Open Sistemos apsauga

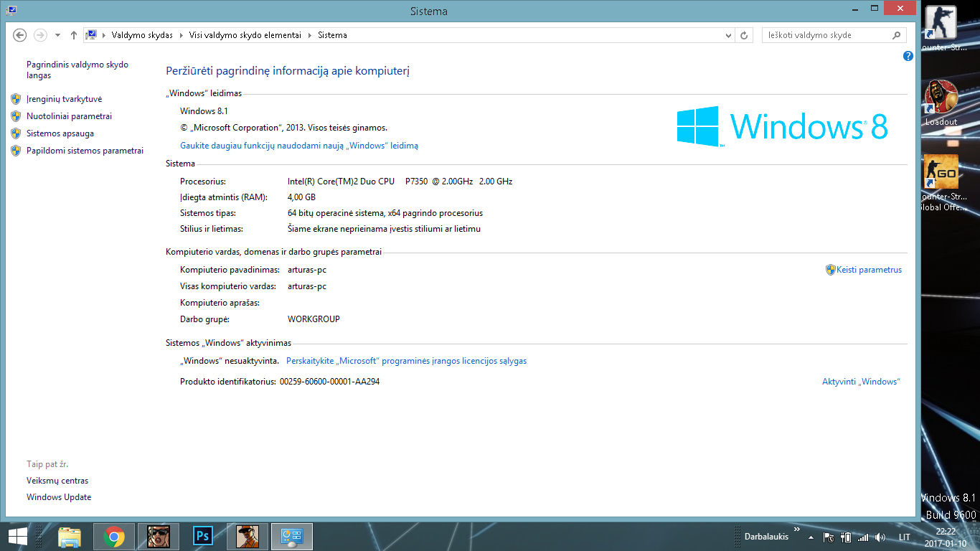coord(60,133)
